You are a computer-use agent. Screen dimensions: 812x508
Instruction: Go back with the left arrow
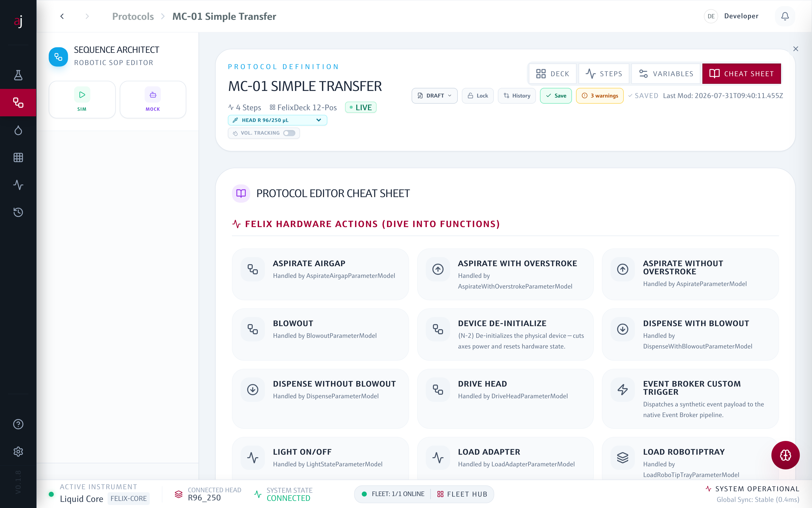click(x=62, y=16)
